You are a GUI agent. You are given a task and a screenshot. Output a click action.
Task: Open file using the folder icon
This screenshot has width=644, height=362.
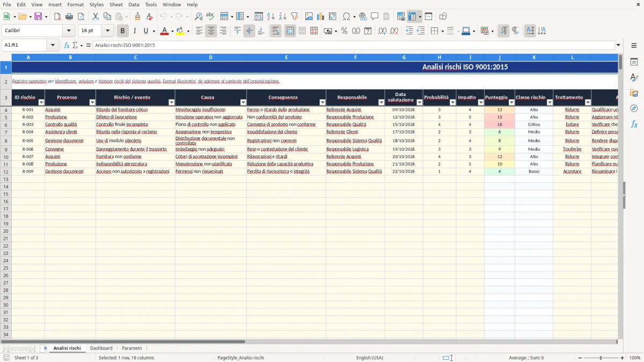[21, 17]
